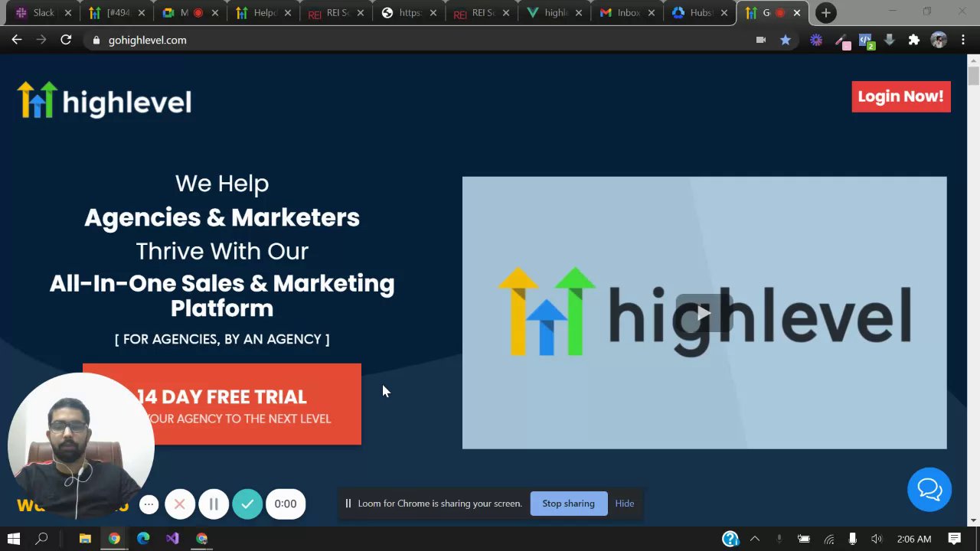Screen dimensions: 980x551
Task: Close the Inbox Gmail tab
Action: pos(651,13)
